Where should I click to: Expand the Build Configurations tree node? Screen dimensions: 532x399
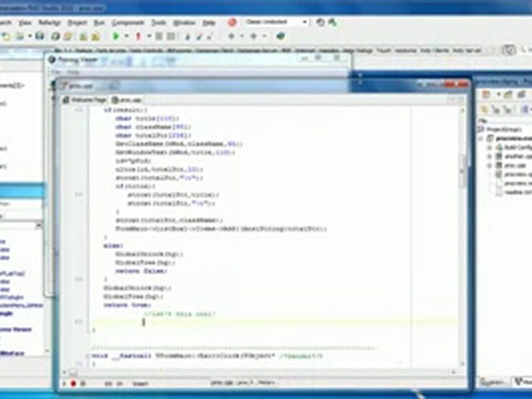pos(489,147)
